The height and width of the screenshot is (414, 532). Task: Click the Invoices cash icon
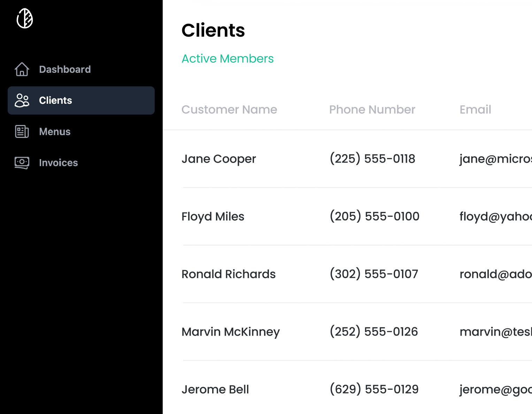22,163
